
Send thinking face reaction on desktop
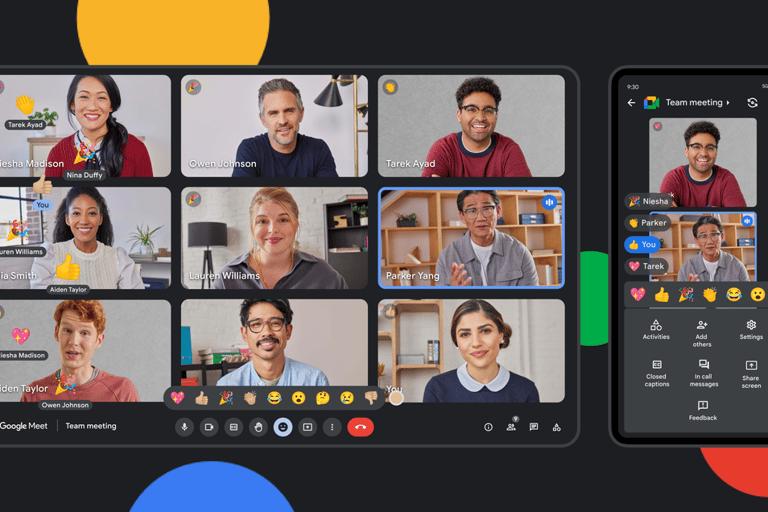click(x=323, y=398)
